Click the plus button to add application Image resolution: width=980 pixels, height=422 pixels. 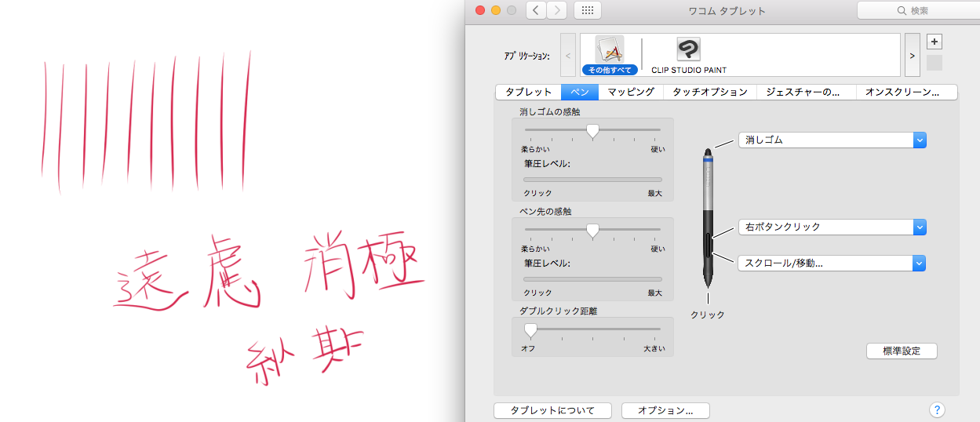(x=934, y=42)
